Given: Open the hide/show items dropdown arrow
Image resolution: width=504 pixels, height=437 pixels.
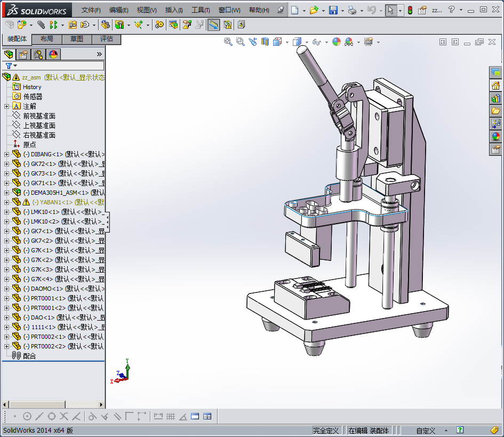Looking at the screenshot, I should click(x=327, y=42).
